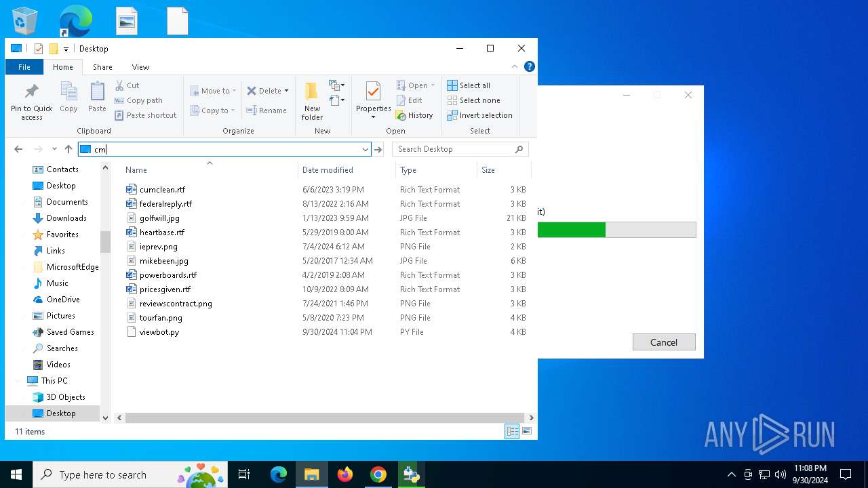Switch to the View tab
Screen dimensions: 868x488
coord(140,66)
